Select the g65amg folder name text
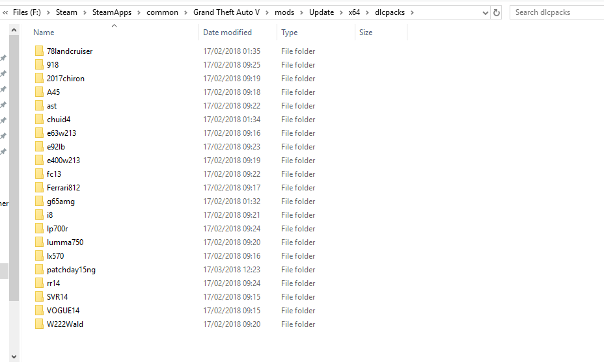Image resolution: width=604 pixels, height=364 pixels. click(x=61, y=201)
